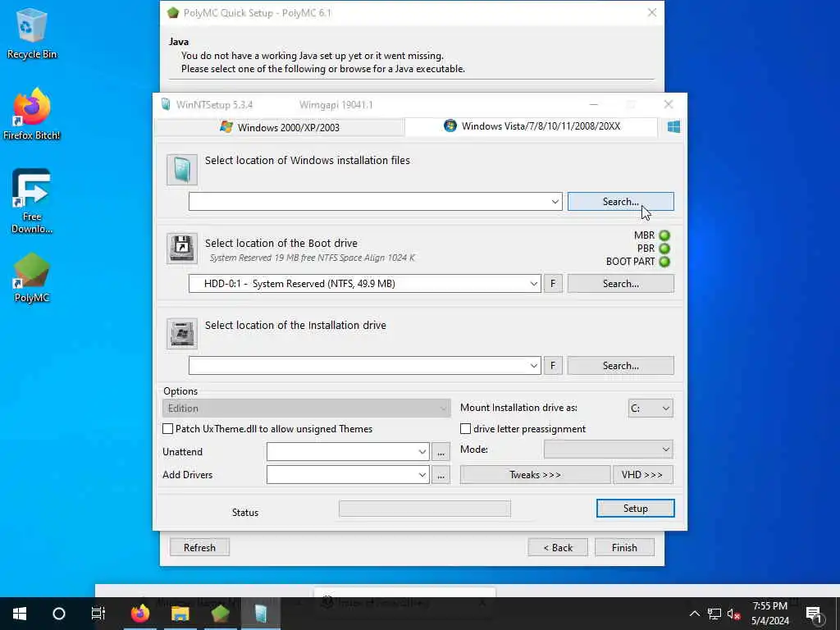Click the taskbar clock showing 7:55 PM
This screenshot has height=630, width=840.
[x=769, y=614]
